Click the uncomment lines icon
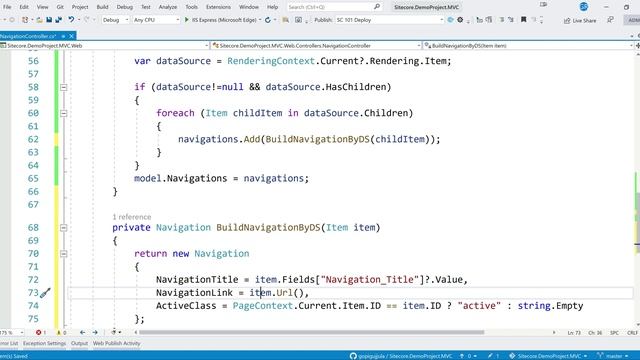Screen dimensions: 640x360 [511, 20]
